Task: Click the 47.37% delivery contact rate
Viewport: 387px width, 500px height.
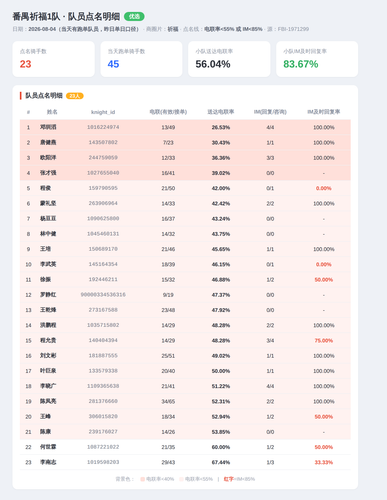Action: [221, 295]
